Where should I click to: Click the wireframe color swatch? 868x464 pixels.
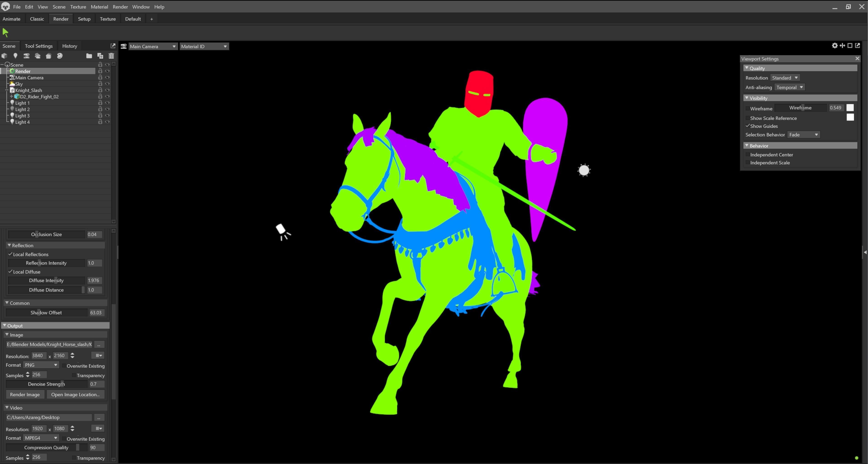[850, 108]
